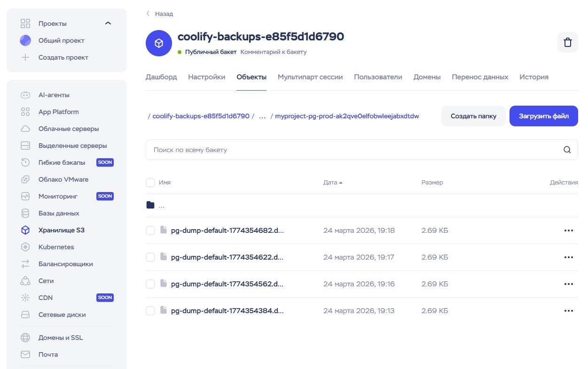Check the pg-dump-default-1774354384 file checkbox
This screenshot has width=588, height=369.
coord(150,311)
